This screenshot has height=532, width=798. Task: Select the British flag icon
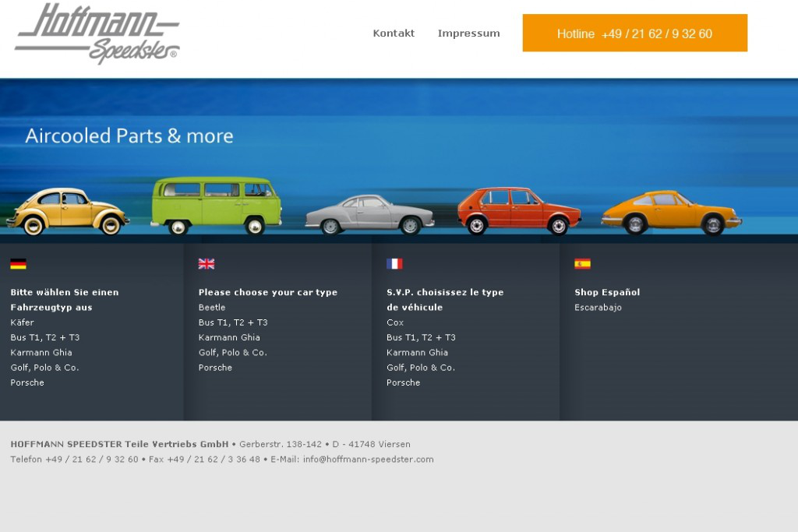206,264
